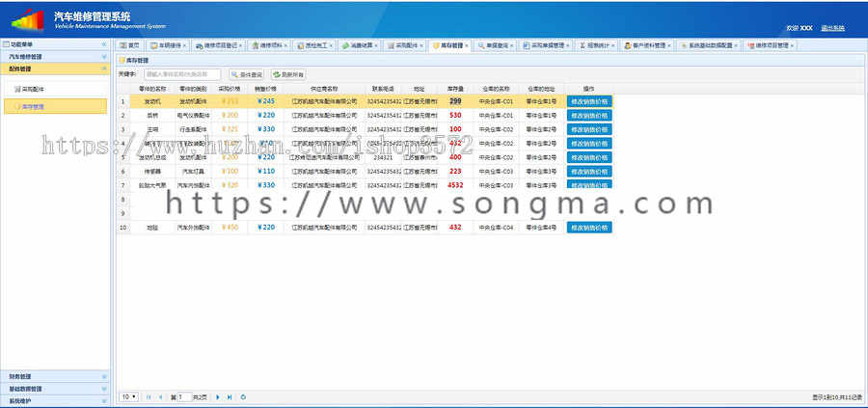Sort by 销售价格 column header
The image size is (868, 408).
(x=266, y=89)
